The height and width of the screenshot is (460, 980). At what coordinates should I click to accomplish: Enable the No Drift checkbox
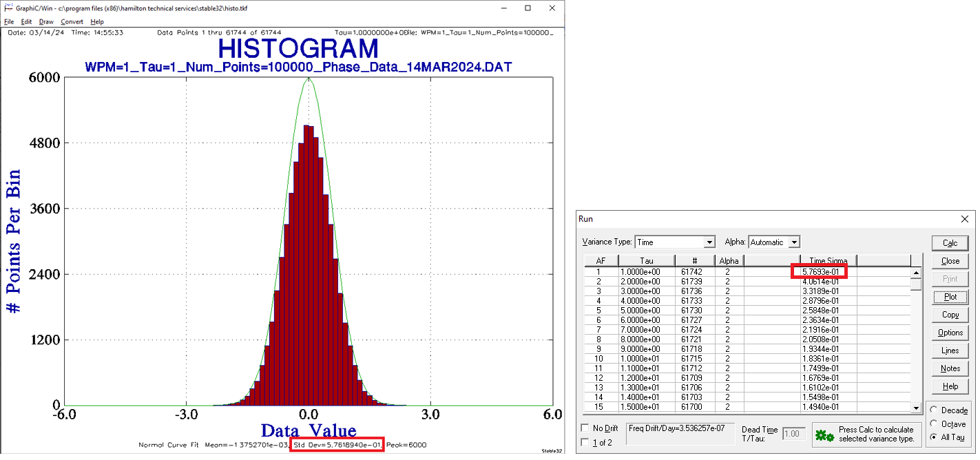585,428
